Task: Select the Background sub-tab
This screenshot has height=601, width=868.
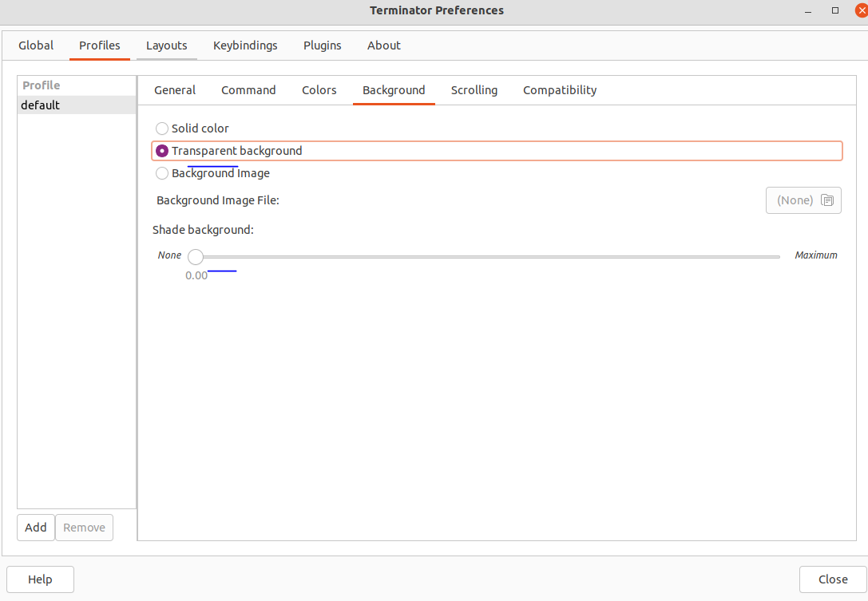Action: coord(394,90)
